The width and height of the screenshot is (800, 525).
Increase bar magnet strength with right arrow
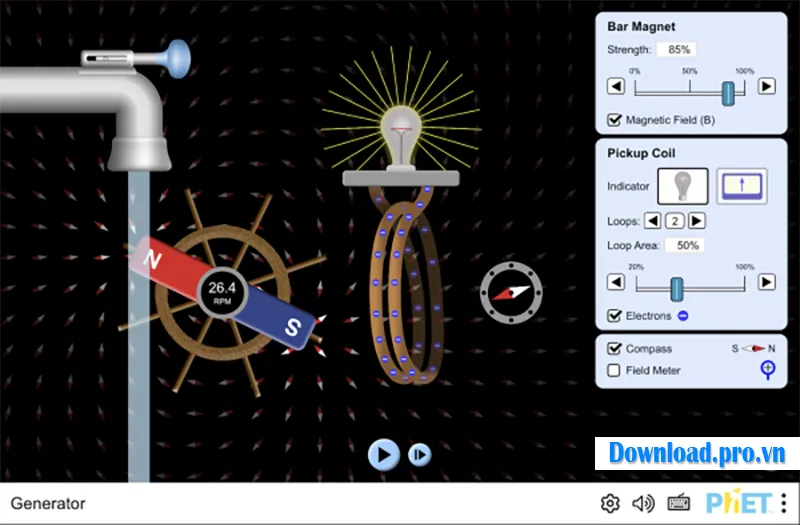(x=767, y=86)
